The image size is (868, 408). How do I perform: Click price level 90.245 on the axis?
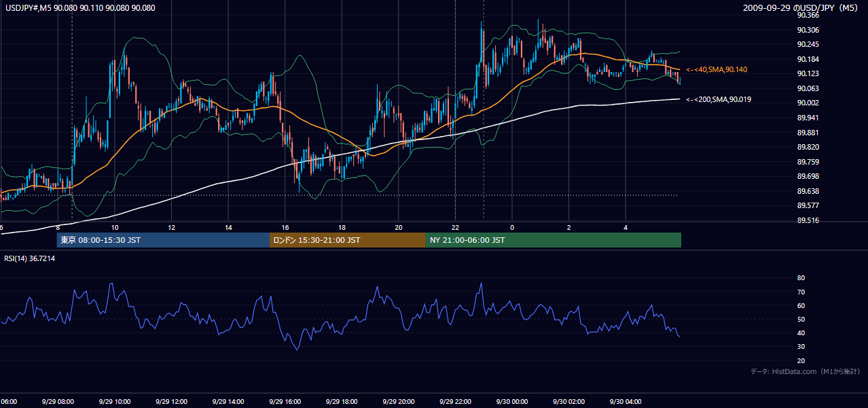point(808,44)
